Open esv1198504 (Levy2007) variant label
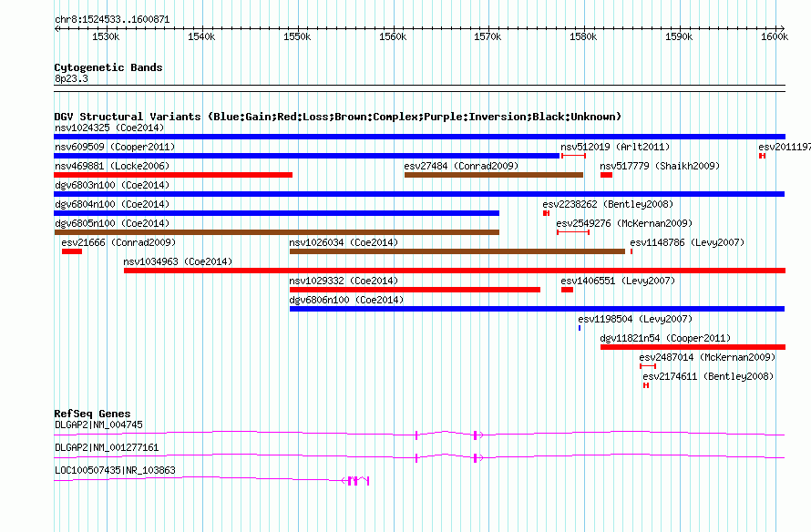The width and height of the screenshot is (811, 532). click(x=635, y=319)
